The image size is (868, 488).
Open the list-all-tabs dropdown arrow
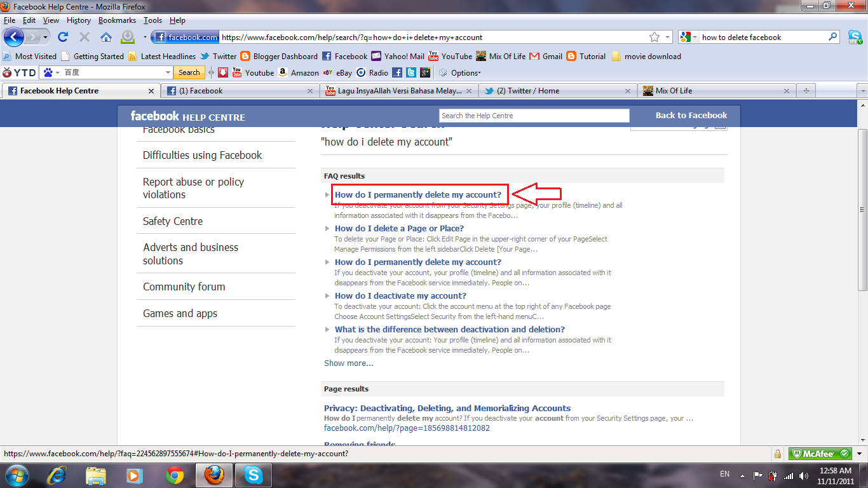862,91
